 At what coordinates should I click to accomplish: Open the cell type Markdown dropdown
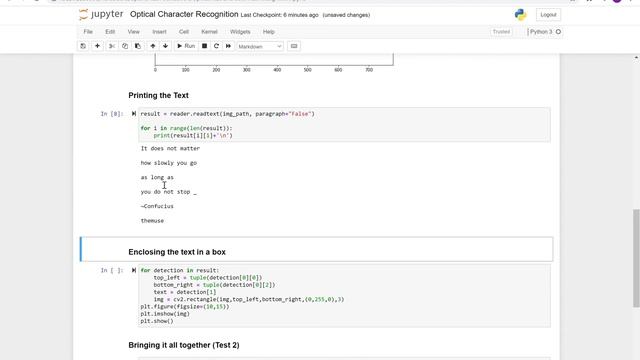coord(260,47)
